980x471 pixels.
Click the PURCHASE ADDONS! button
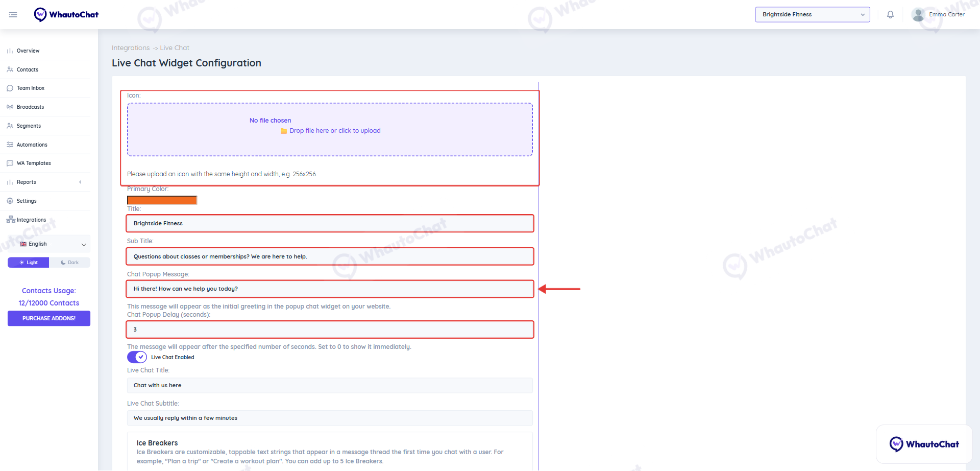(49, 318)
